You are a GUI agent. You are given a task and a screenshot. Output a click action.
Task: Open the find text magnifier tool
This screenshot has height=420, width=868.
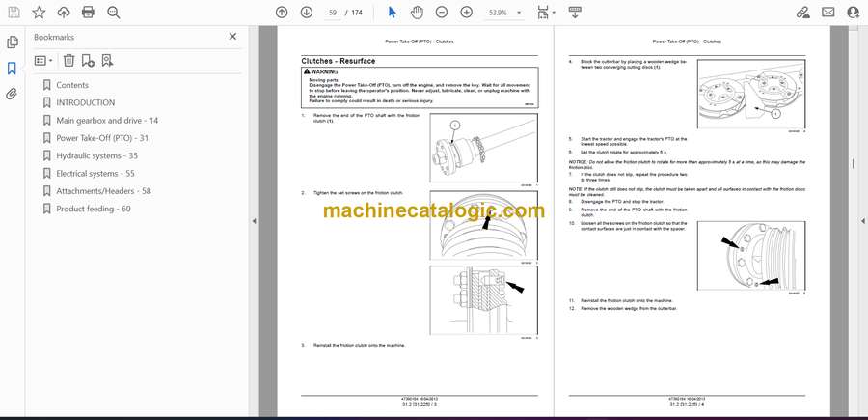point(114,13)
